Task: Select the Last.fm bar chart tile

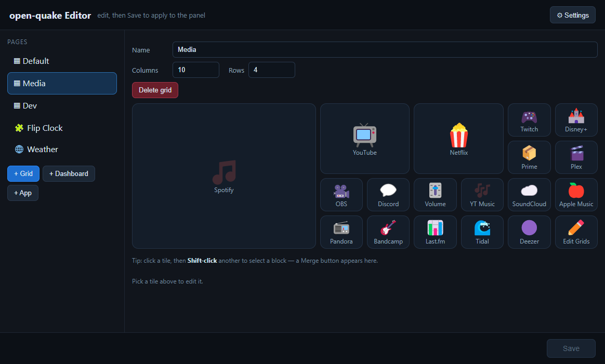Action: 435,232
